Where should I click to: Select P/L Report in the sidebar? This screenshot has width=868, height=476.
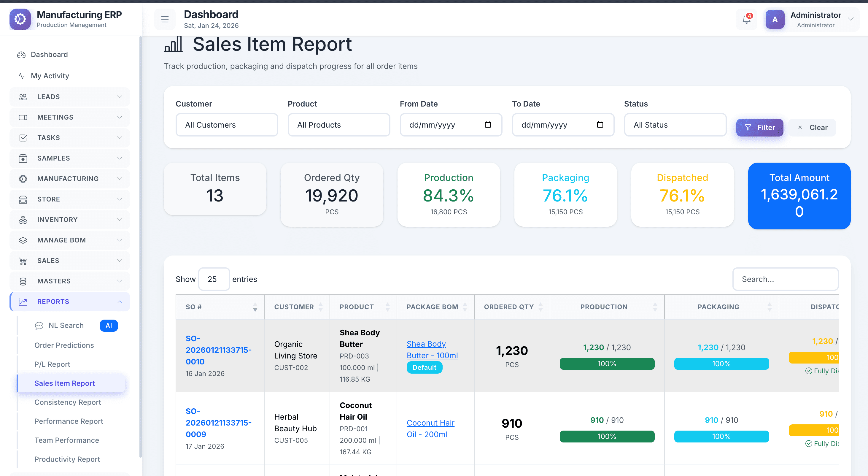click(52, 364)
